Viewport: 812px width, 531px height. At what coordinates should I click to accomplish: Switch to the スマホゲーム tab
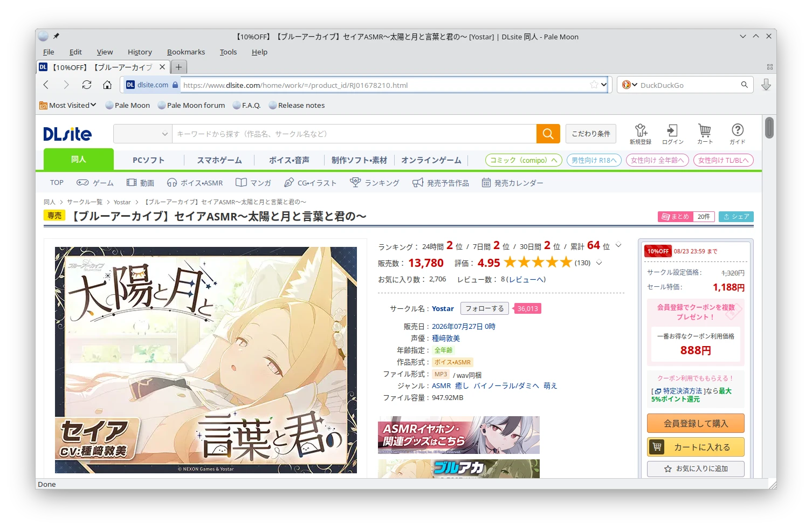pos(219,160)
